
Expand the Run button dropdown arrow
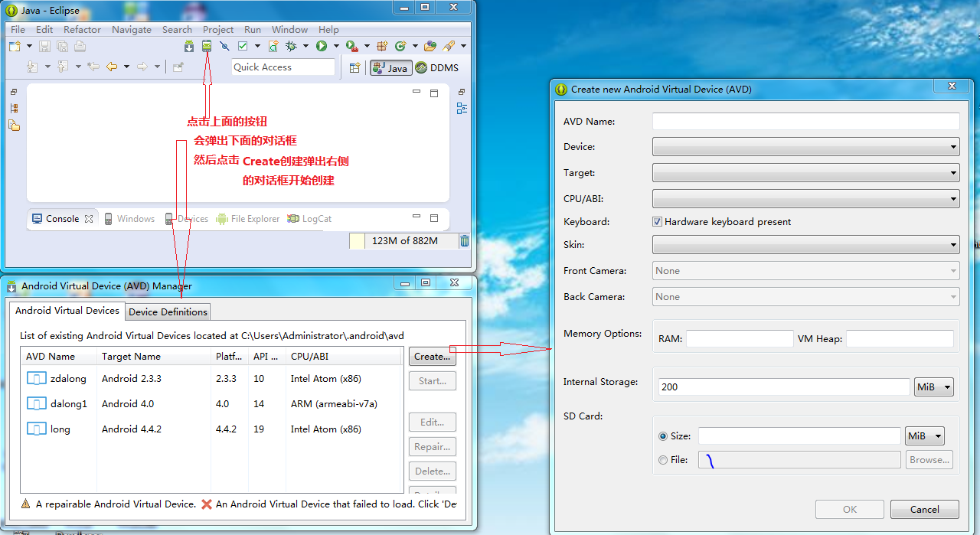click(x=336, y=47)
